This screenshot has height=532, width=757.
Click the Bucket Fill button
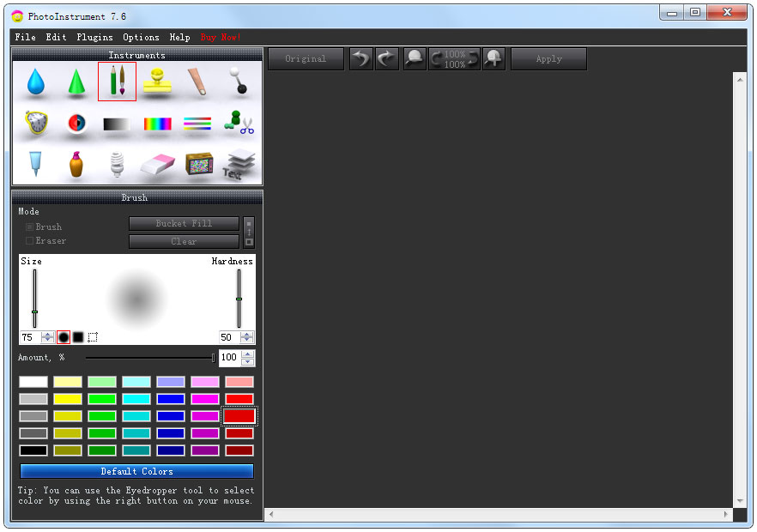point(184,223)
